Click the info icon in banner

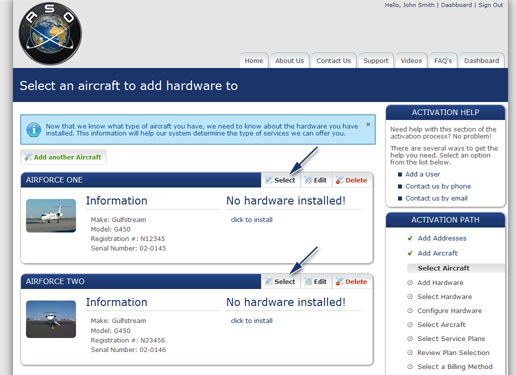(34, 130)
